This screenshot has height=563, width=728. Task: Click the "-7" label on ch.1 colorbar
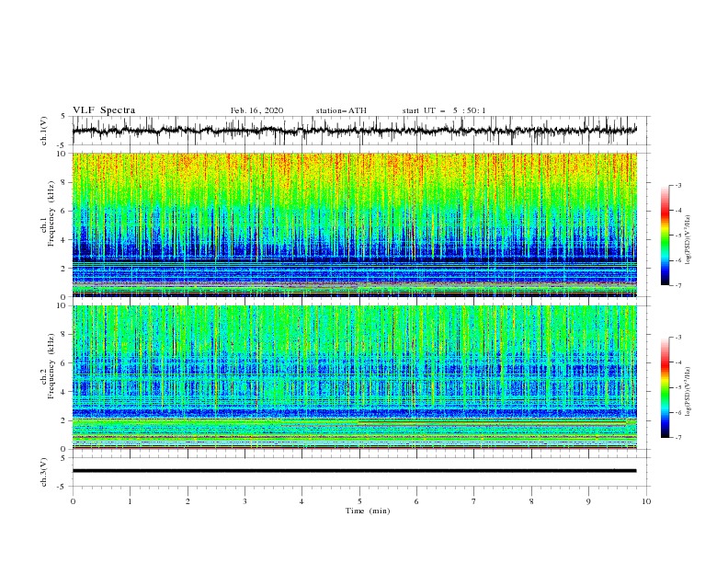678,285
